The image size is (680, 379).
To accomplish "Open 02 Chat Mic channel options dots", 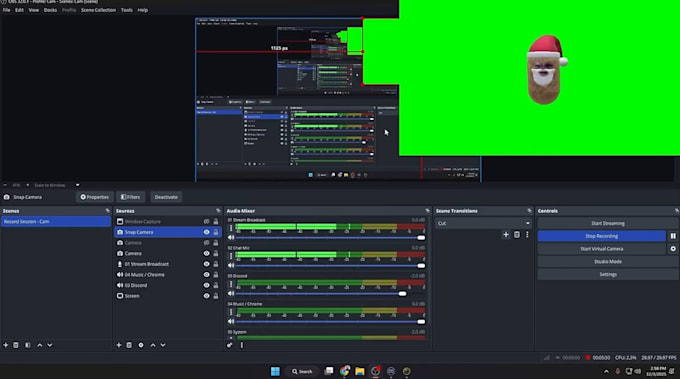I will 231,256.
